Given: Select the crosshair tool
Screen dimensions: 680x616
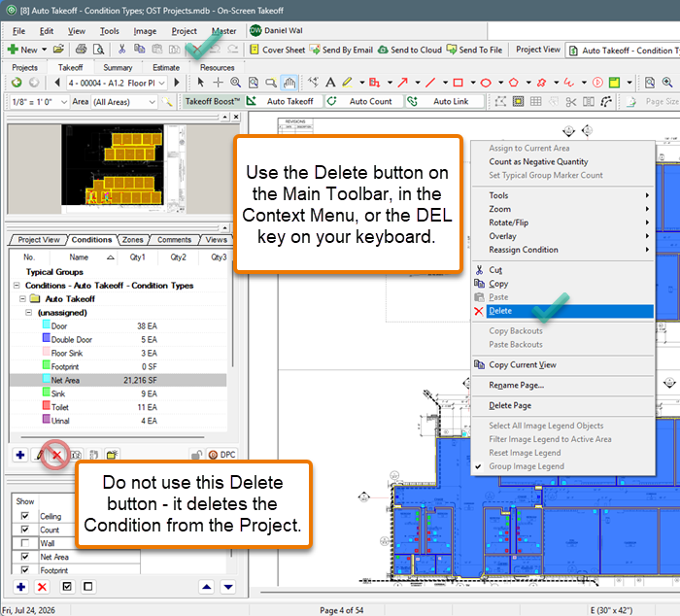Looking at the screenshot, I should pyautogui.click(x=218, y=82).
